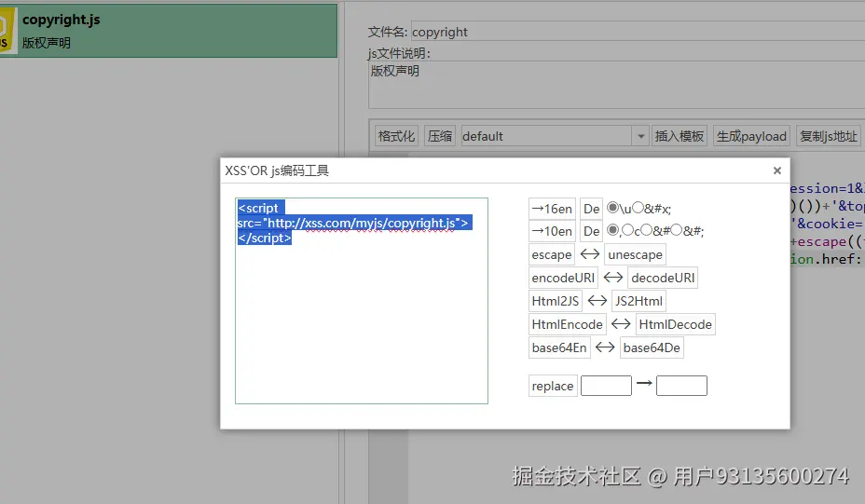Click the HtmlDecode button

pyautogui.click(x=675, y=324)
